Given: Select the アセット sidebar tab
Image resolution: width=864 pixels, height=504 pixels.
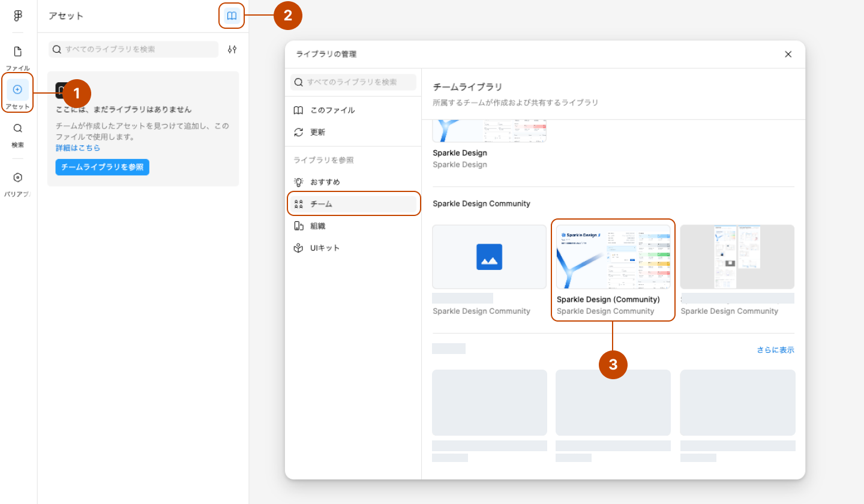Looking at the screenshot, I should point(17,94).
